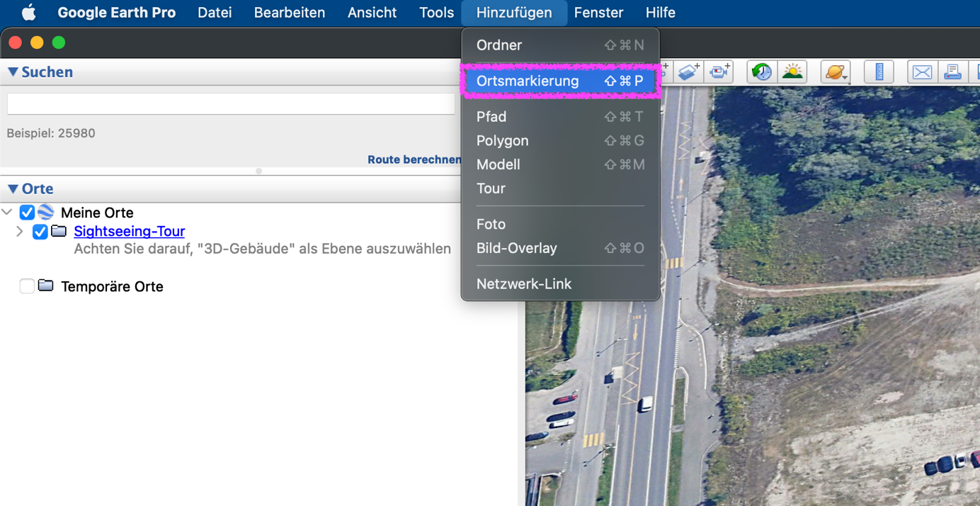This screenshot has width=980, height=506.
Task: Choose Ortsmarkierung from the menu
Action: [x=560, y=81]
